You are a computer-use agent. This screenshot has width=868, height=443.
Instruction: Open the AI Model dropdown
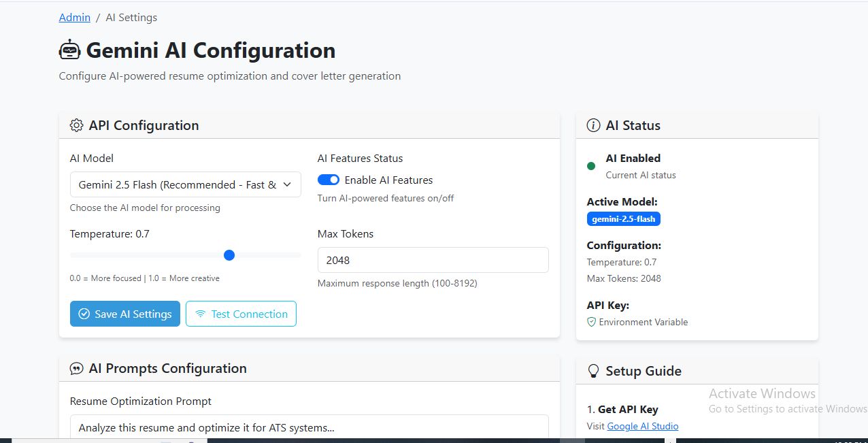click(185, 184)
